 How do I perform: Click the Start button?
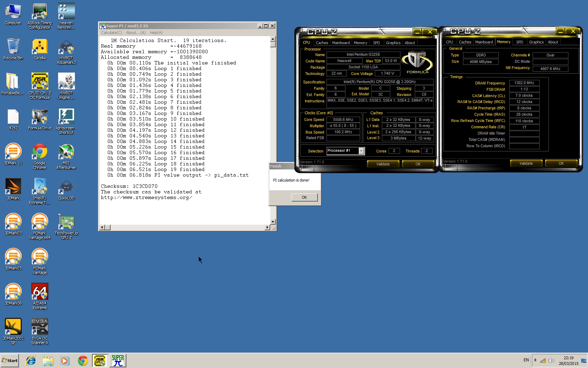tap(9, 360)
